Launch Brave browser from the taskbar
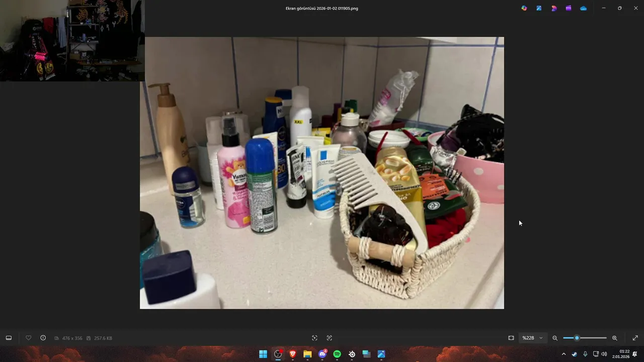 click(x=293, y=354)
